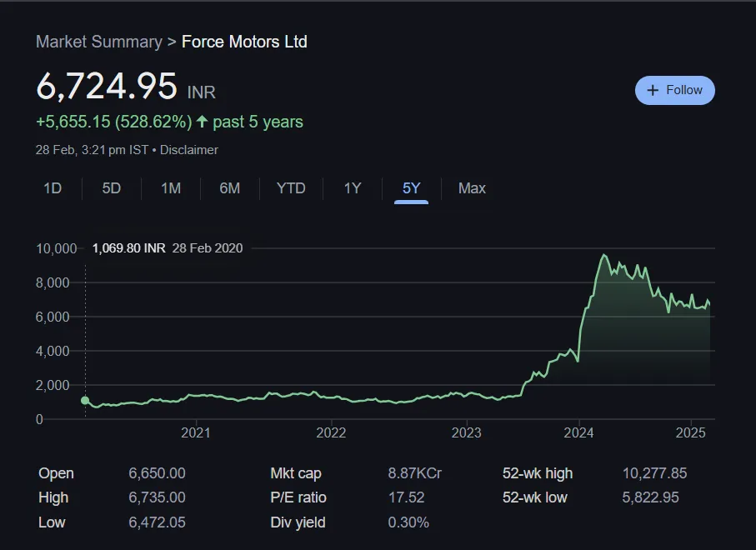Click the P/E ratio value 17.52
The width and height of the screenshot is (756, 550).
[407, 497]
